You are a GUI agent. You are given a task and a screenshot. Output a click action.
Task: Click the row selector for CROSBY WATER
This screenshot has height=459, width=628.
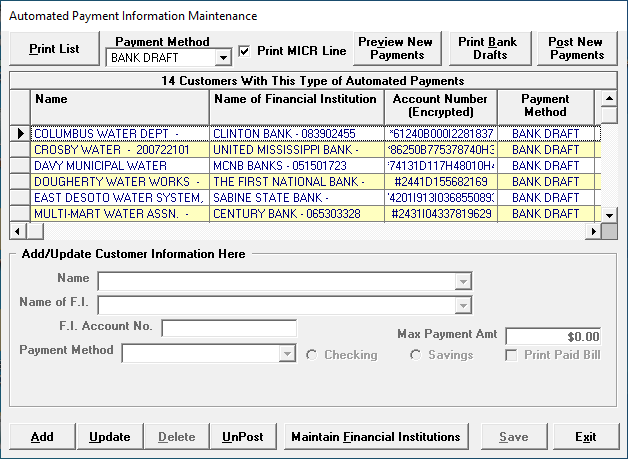point(20,150)
